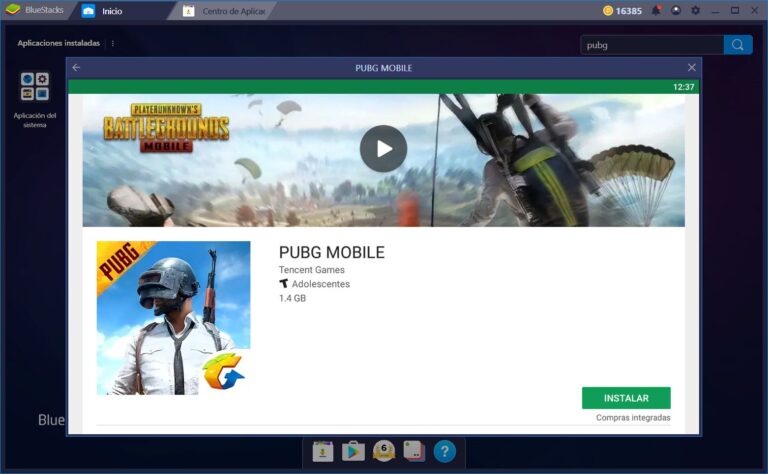Open the 16385 coins balance
The height and width of the screenshot is (474, 768).
click(622, 11)
